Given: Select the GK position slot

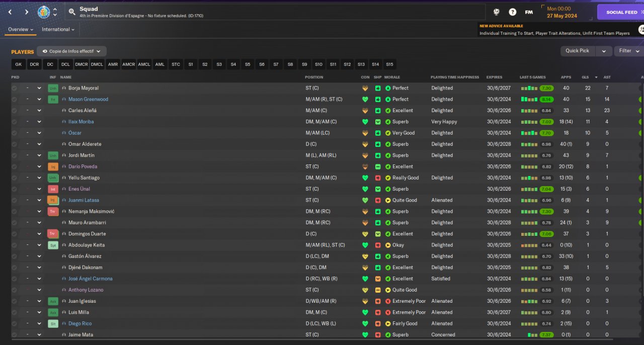Looking at the screenshot, I should tap(19, 64).
